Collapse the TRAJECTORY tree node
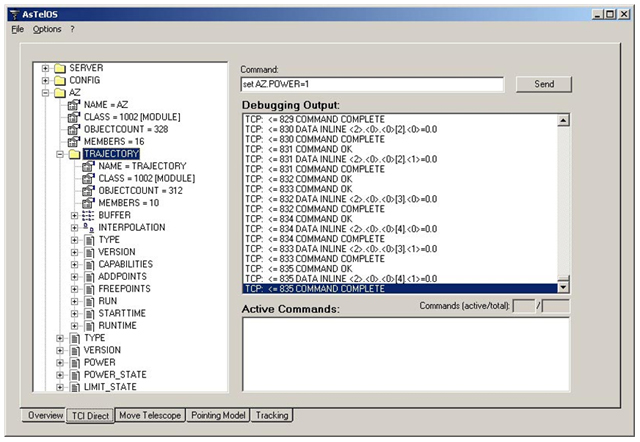Screen dimensions: 640x442 click(60, 154)
